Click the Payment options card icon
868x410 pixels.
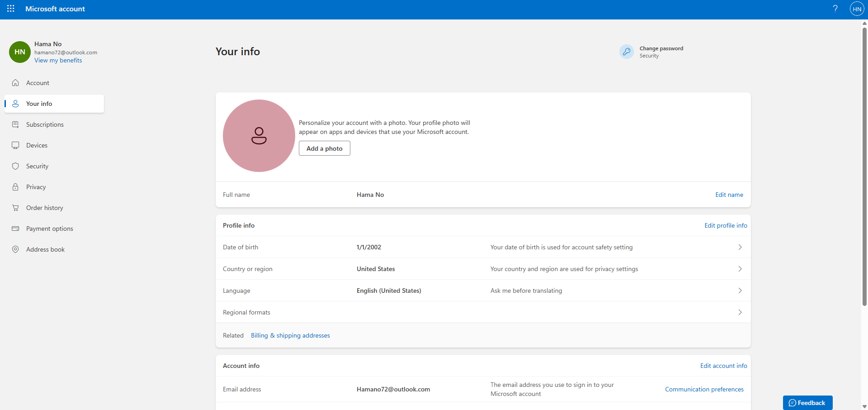tap(15, 229)
